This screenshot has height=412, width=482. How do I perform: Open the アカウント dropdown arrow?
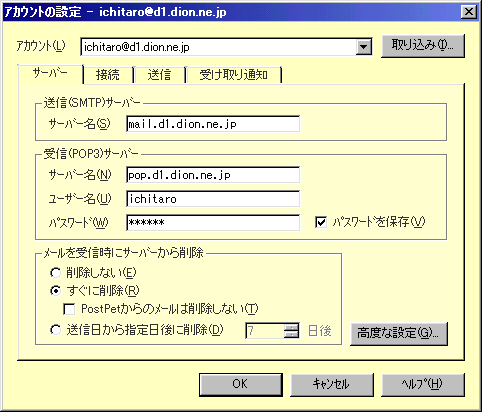click(363, 47)
